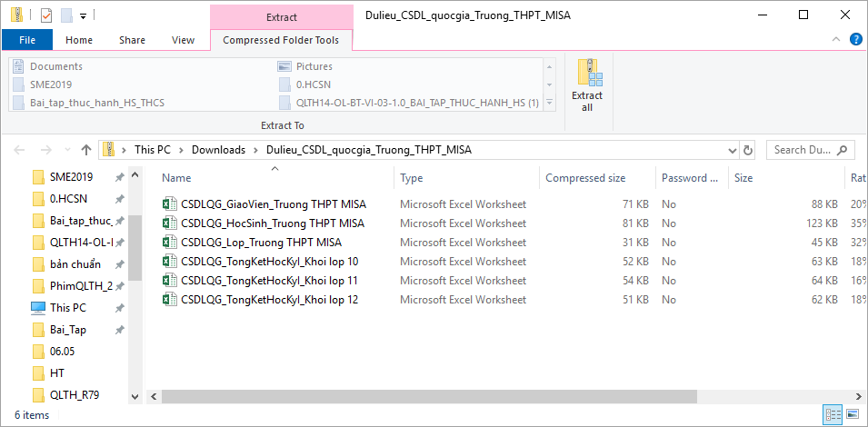The height and width of the screenshot is (427, 868).
Task: Switch to Details view icon in status bar
Action: [833, 414]
